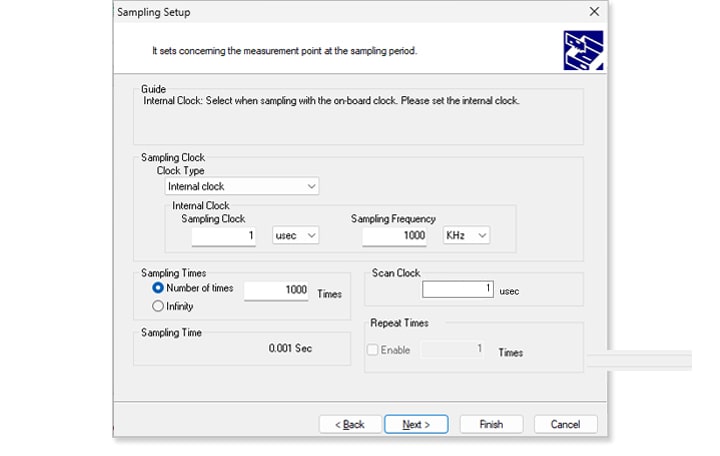Open the KHz frequency unit dropdown
Image resolution: width=720 pixels, height=456 pixels.
[x=466, y=235]
